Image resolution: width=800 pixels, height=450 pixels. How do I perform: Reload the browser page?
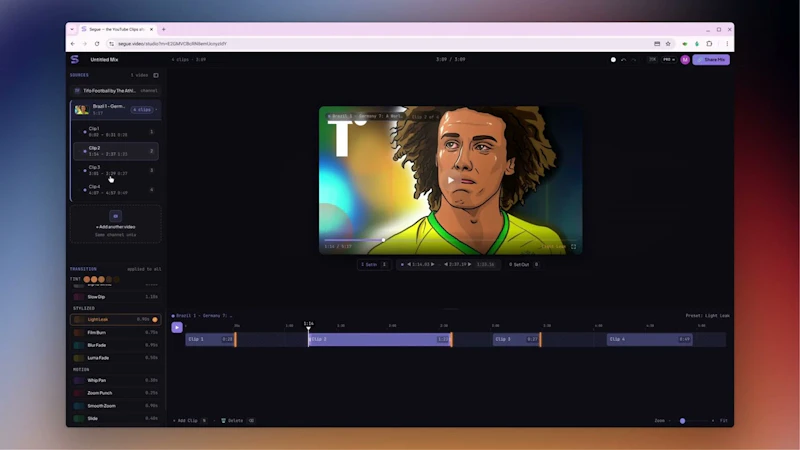pos(97,44)
